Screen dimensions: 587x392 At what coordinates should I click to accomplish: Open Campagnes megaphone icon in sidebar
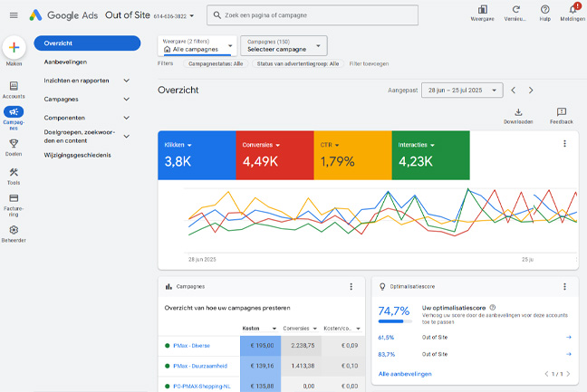click(x=14, y=112)
